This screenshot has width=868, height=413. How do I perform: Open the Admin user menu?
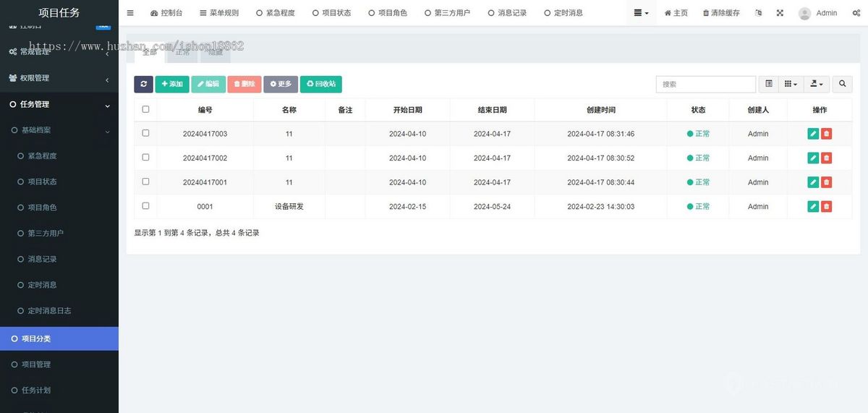pyautogui.click(x=818, y=13)
